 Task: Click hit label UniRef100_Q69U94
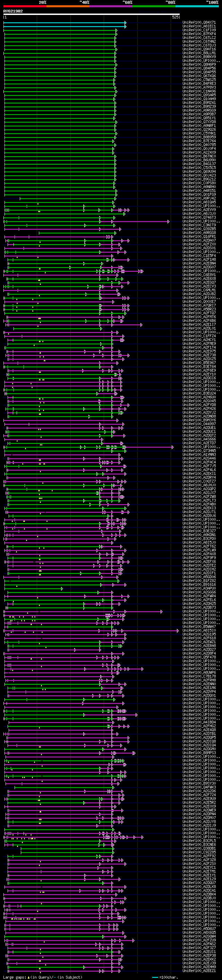pos(199,172)
